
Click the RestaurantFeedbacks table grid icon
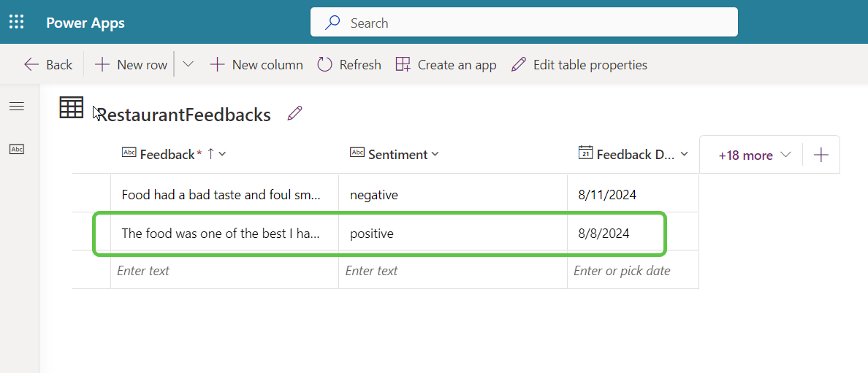[72, 108]
